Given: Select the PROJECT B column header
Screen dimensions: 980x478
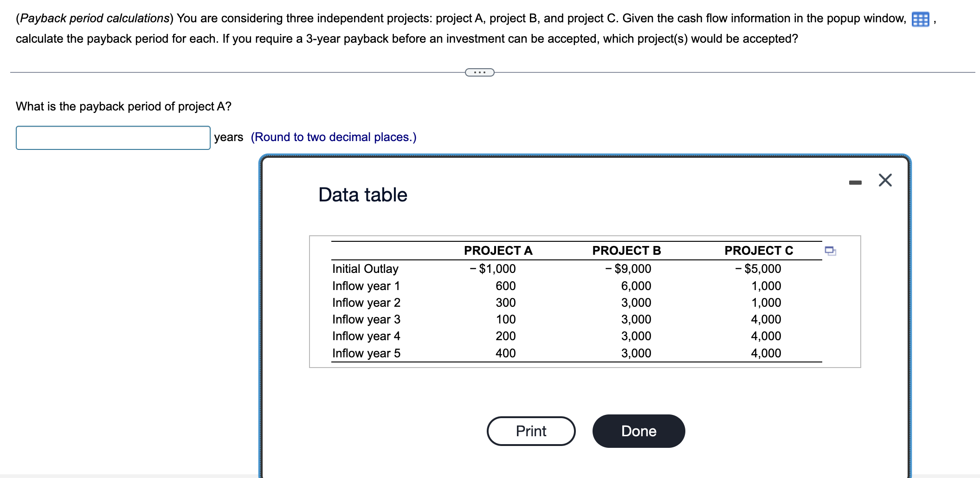Looking at the screenshot, I should tap(627, 250).
